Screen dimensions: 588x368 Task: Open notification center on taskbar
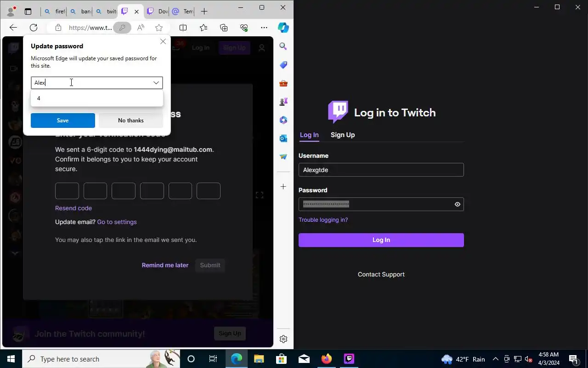point(574,359)
